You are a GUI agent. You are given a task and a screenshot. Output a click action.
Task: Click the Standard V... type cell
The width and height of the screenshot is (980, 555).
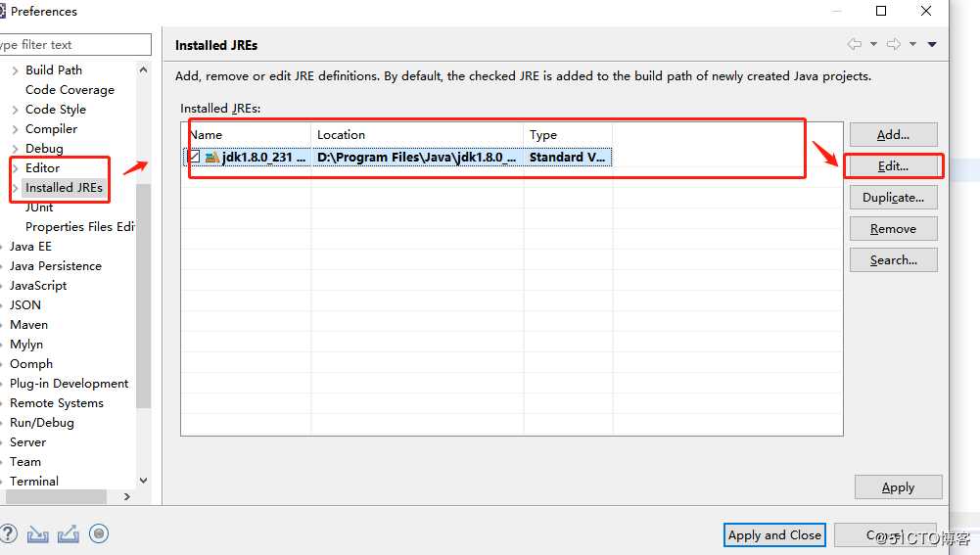click(568, 157)
